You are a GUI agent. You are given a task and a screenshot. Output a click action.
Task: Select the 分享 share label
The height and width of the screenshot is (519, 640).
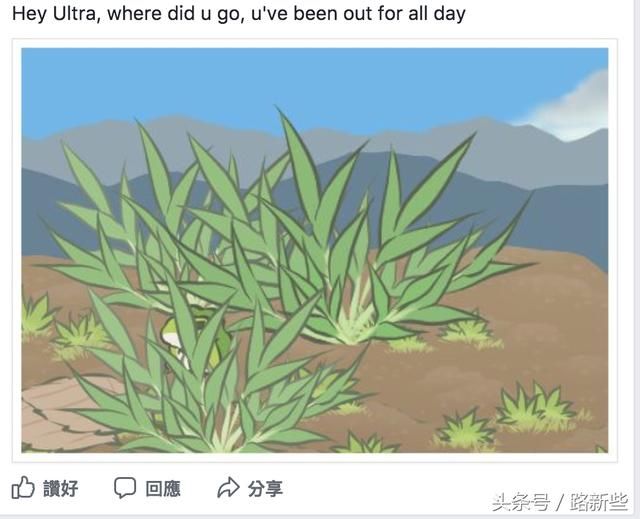tap(265, 488)
